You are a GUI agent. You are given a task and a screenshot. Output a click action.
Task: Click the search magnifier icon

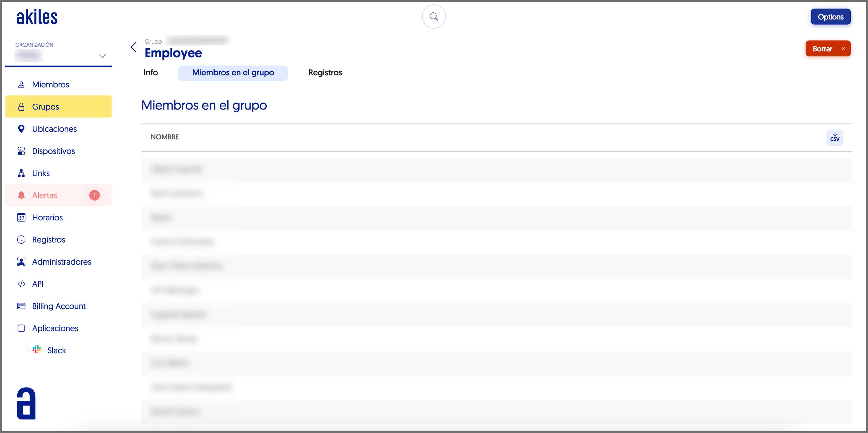pos(434,17)
